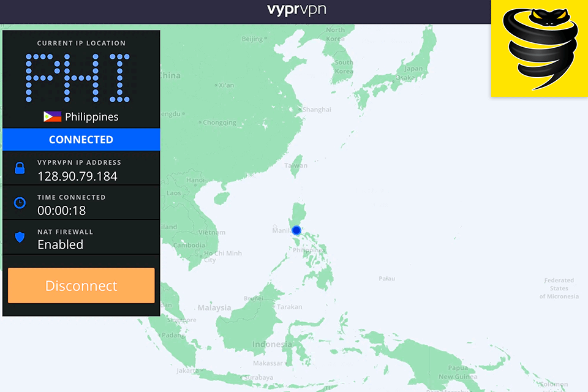Click the Philippines flag icon
Viewport: 588px width, 392px height.
tap(52, 116)
